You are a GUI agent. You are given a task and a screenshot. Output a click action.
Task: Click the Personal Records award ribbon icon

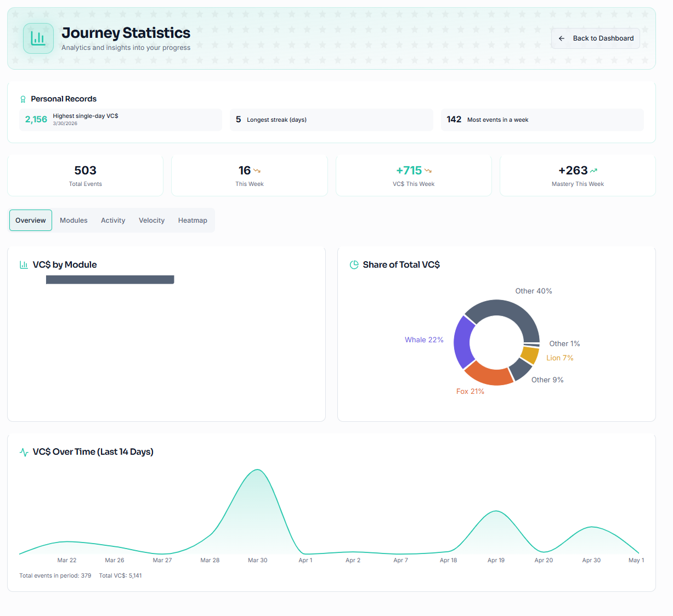point(23,99)
